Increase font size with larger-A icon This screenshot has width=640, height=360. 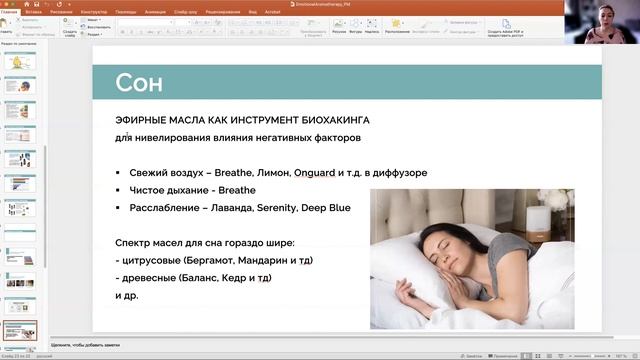coord(197,22)
